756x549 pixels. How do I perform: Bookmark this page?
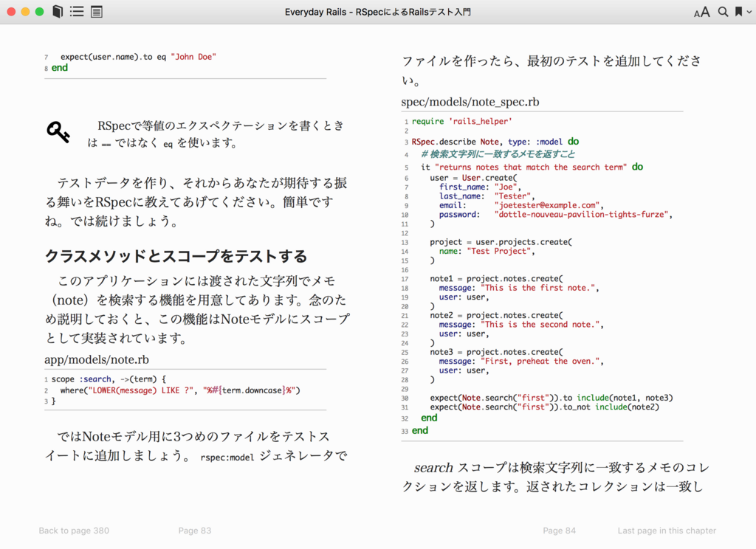[x=738, y=12]
